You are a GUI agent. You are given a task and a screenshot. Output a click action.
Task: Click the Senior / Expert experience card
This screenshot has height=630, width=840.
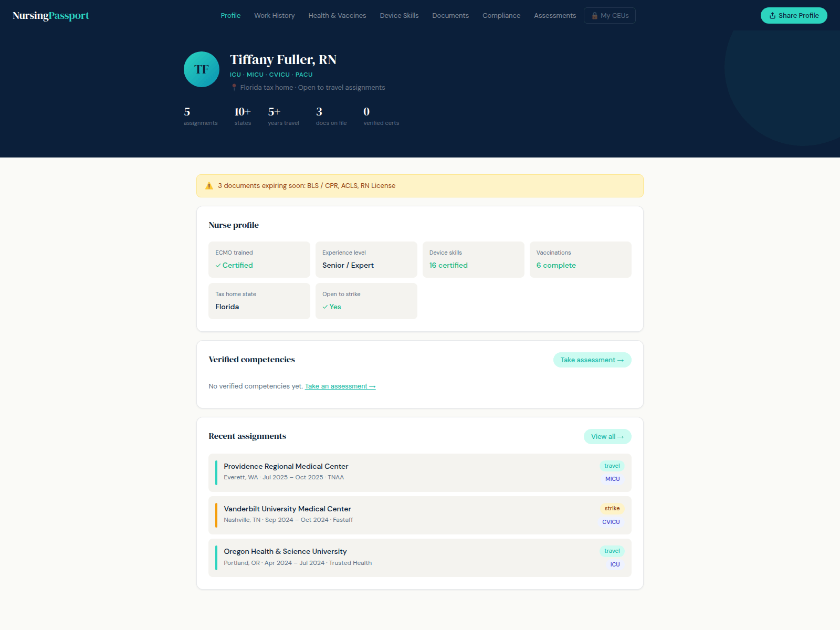(366, 259)
